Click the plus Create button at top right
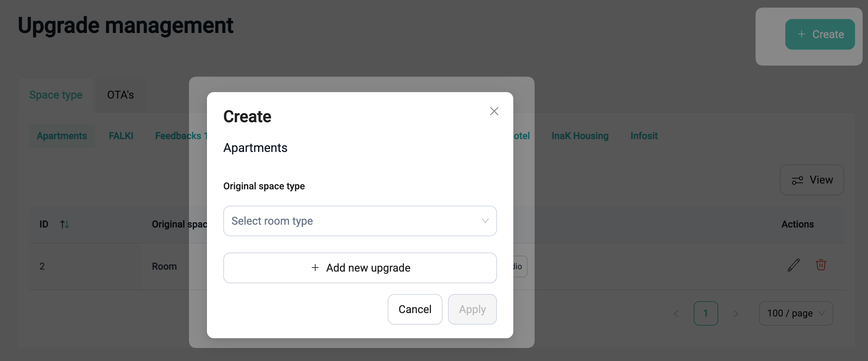 point(820,34)
